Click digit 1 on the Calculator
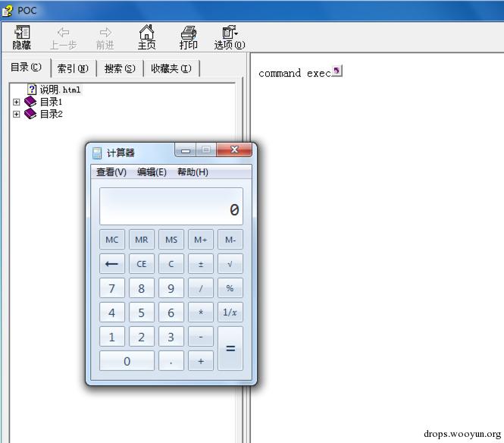The height and width of the screenshot is (443, 504). (112, 337)
